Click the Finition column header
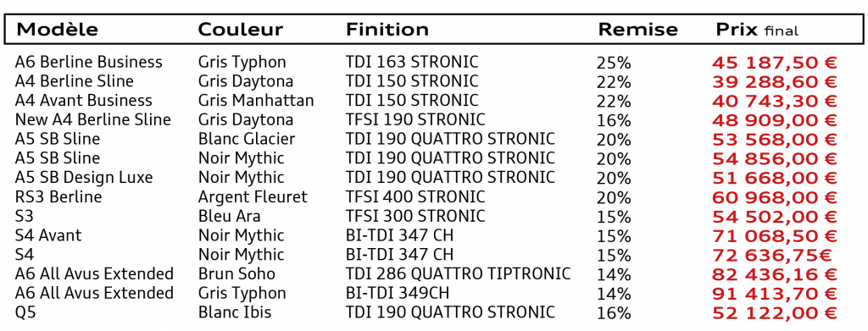 click(387, 30)
